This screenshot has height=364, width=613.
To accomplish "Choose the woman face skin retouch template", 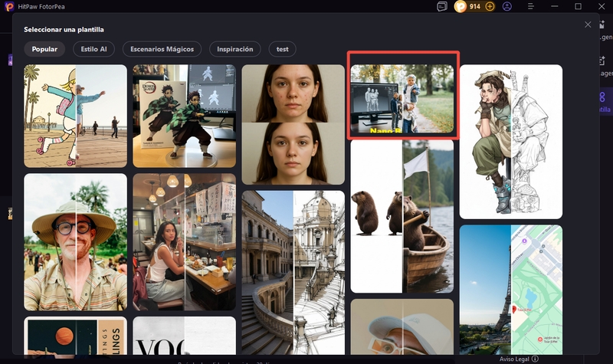I will (293, 124).
